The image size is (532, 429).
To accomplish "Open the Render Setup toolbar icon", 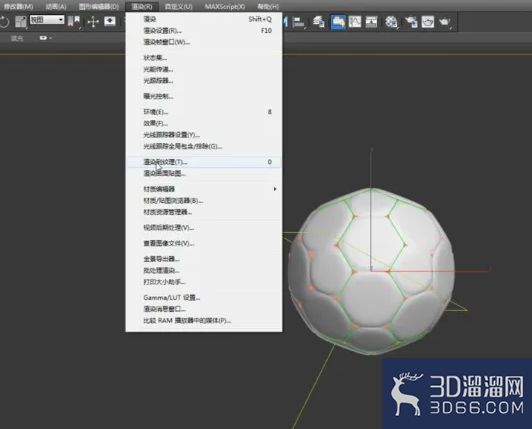I will click(x=411, y=22).
